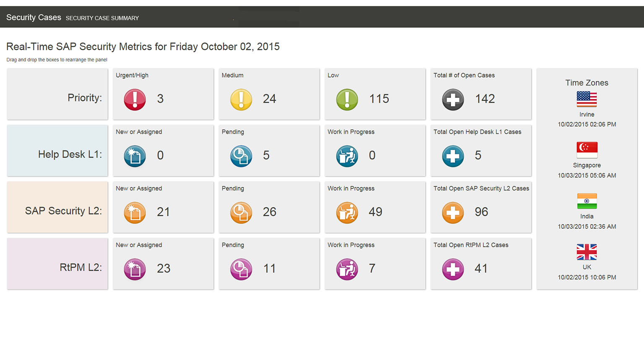The height and width of the screenshot is (356, 644).
Task: Select the Singapore flag in Time Zones
Action: 587,150
